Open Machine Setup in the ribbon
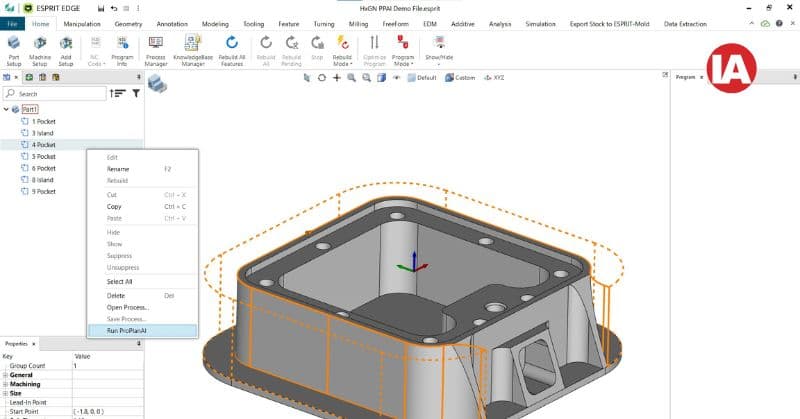Screen dimensions: 800x419 point(40,51)
